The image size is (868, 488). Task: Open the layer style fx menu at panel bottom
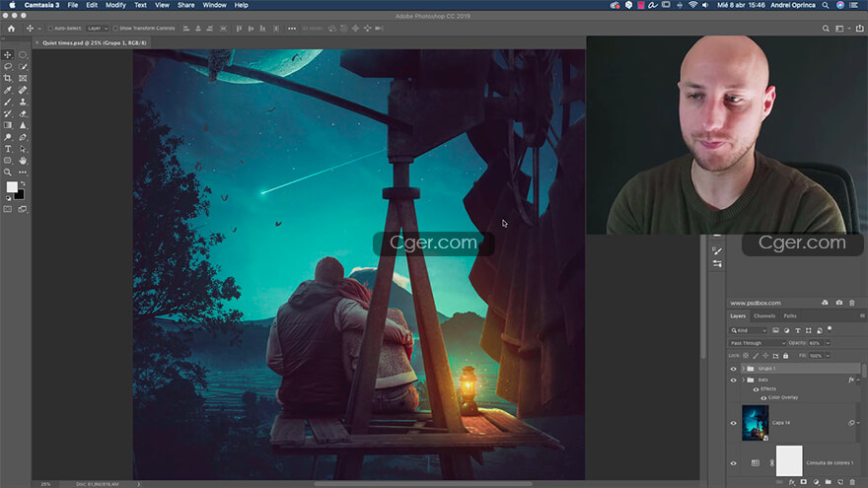[x=792, y=482]
